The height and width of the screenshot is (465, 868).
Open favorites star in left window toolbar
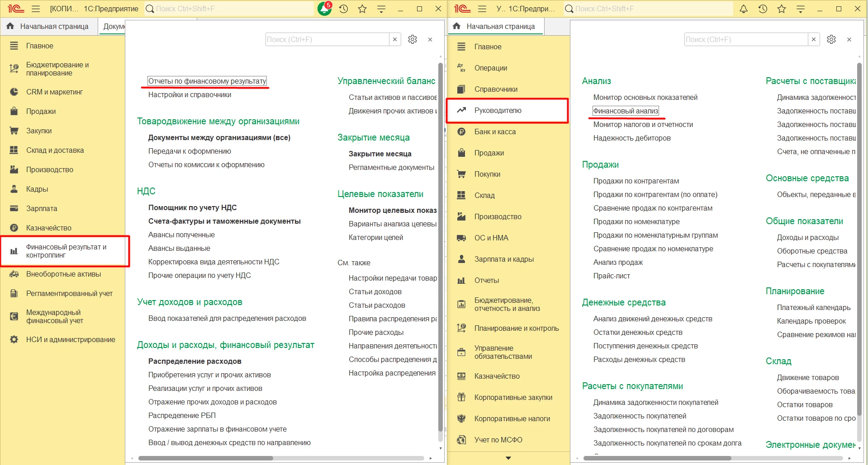coord(362,9)
